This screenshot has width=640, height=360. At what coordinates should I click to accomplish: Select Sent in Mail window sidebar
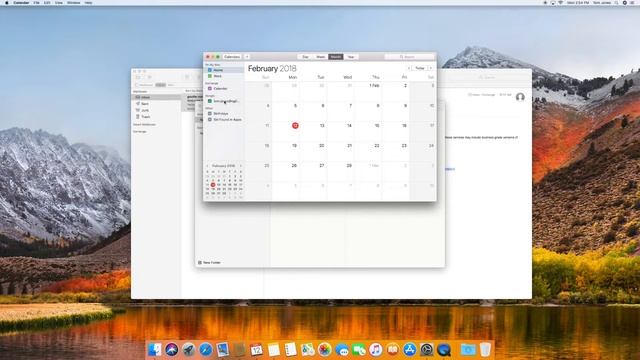pyautogui.click(x=156, y=104)
